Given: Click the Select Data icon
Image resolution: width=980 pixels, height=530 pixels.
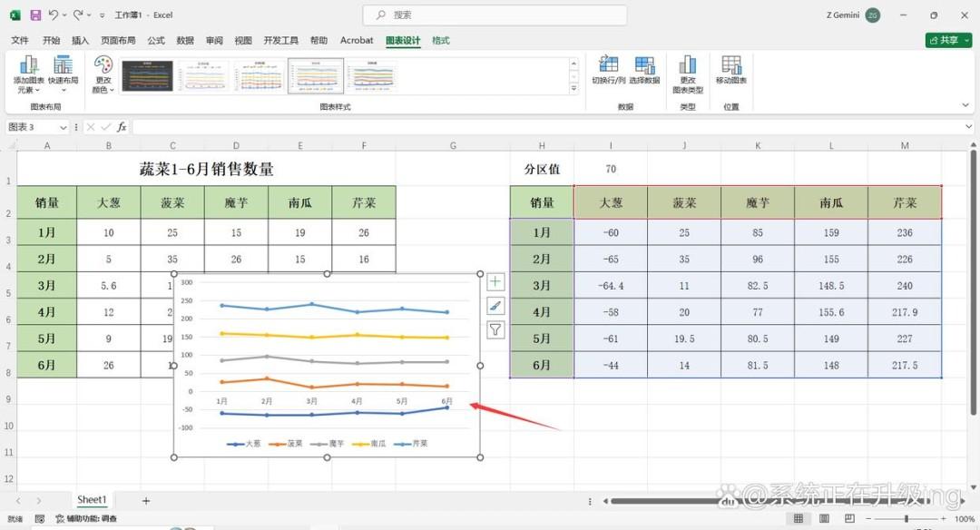Looking at the screenshot, I should click(x=644, y=70).
